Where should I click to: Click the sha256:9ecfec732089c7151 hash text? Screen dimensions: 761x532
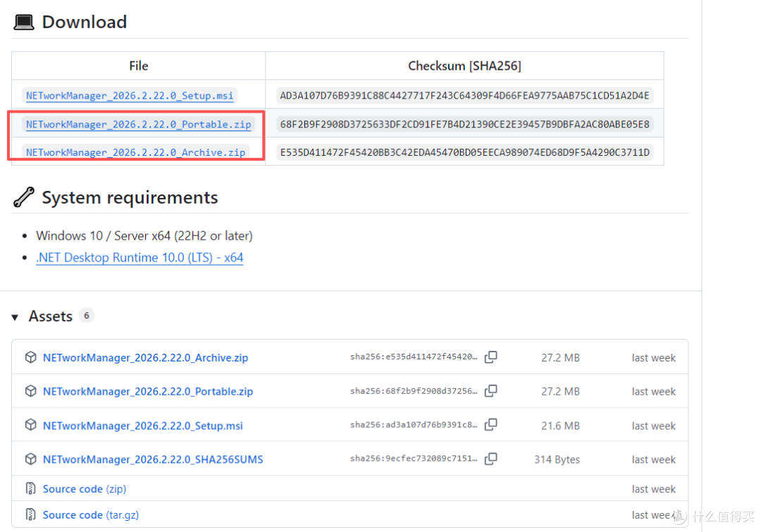click(x=414, y=459)
